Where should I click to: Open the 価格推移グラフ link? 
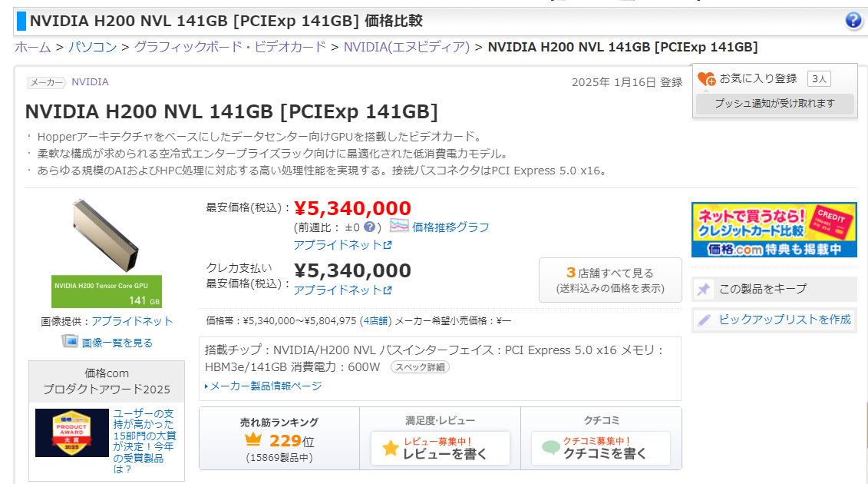click(x=451, y=227)
